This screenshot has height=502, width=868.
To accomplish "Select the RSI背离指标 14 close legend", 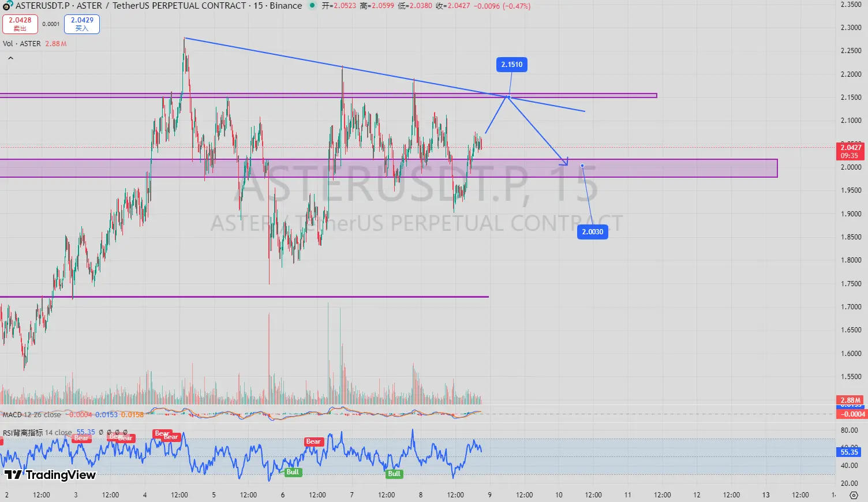I will [x=38, y=432].
